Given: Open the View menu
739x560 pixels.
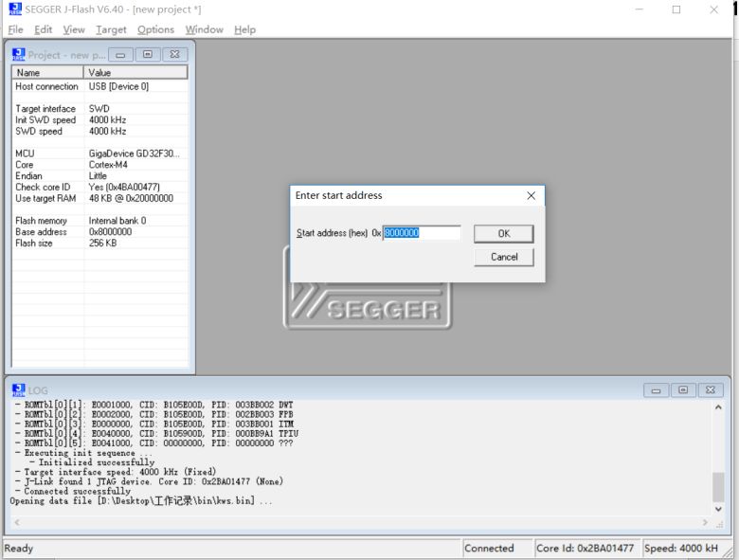Looking at the screenshot, I should pyautogui.click(x=74, y=29).
